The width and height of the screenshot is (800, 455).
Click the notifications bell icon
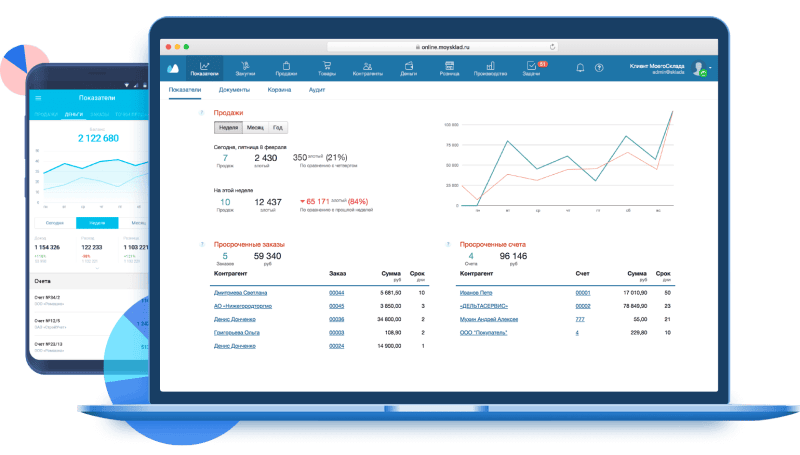coord(580,68)
